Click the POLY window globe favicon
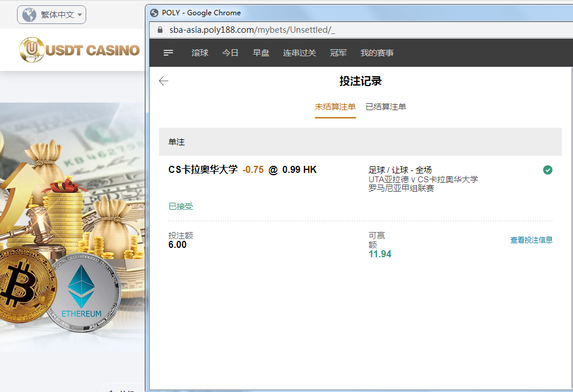573x392 pixels. [x=154, y=13]
